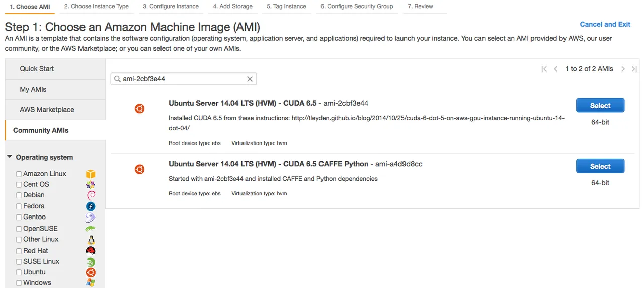Toggle the Windows filter checkbox
The image size is (644, 288).
pos(19,283)
